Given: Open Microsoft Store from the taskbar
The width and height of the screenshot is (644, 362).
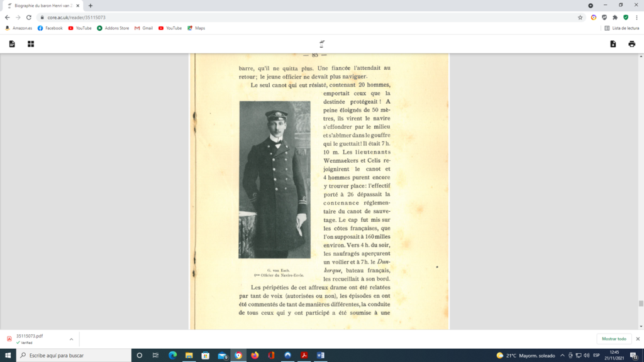Looking at the screenshot, I should (206, 356).
